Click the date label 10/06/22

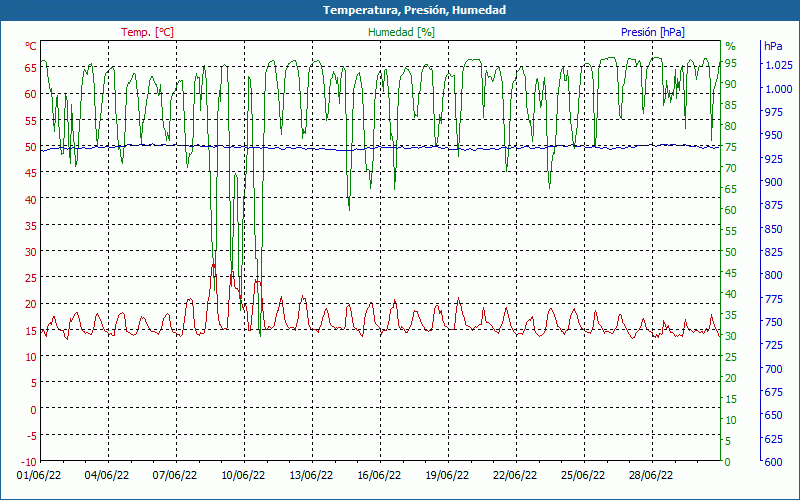pos(243,476)
